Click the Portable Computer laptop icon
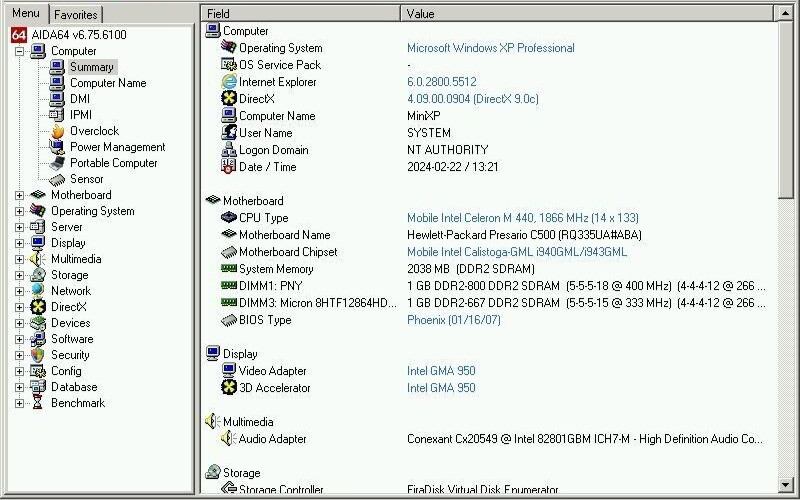Viewport: 800px width, 500px height. [57, 163]
